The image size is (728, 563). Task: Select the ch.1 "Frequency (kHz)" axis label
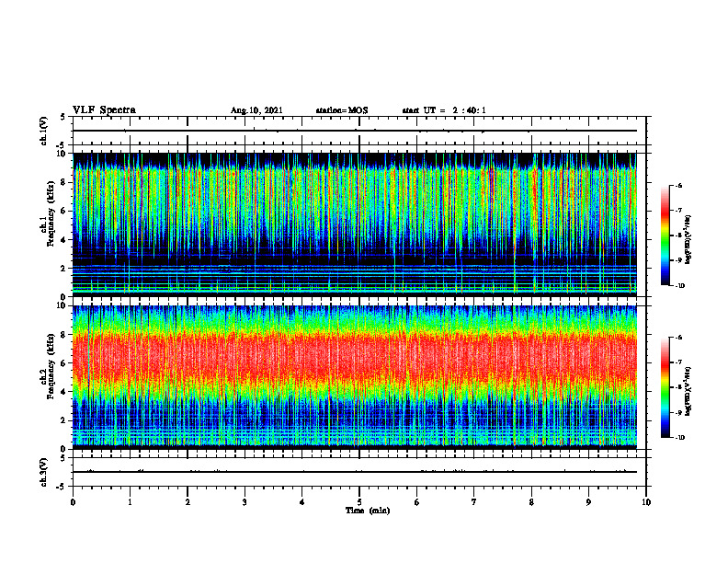click(x=51, y=213)
